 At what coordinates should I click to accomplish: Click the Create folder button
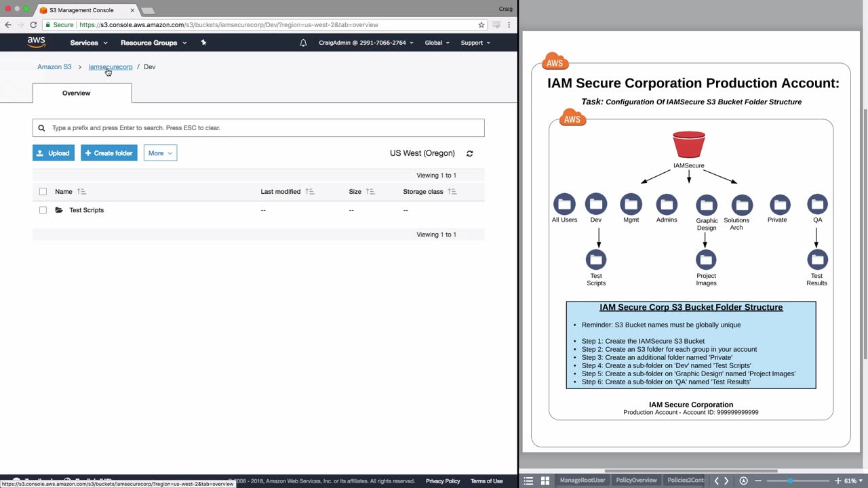109,153
